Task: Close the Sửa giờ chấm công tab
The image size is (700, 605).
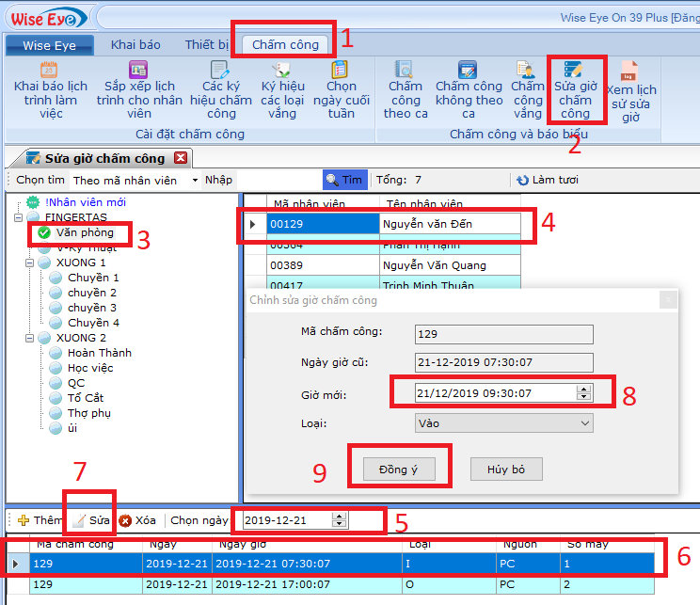Action: click(x=181, y=158)
